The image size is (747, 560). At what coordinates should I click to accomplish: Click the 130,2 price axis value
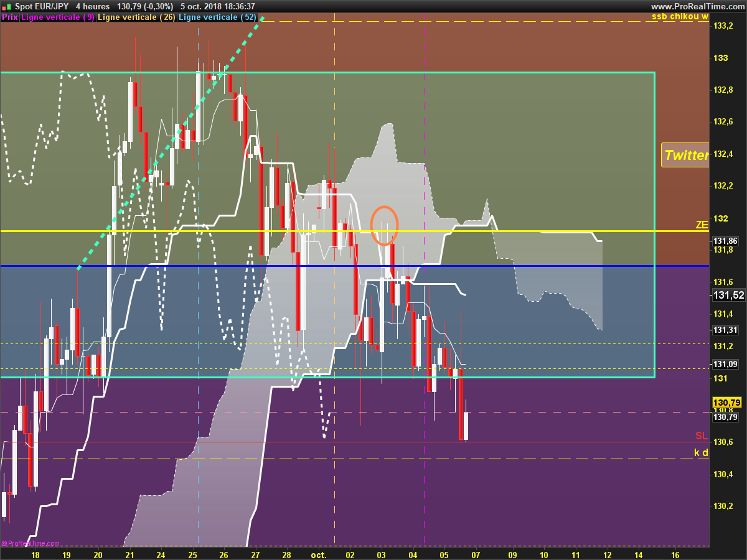(x=722, y=506)
